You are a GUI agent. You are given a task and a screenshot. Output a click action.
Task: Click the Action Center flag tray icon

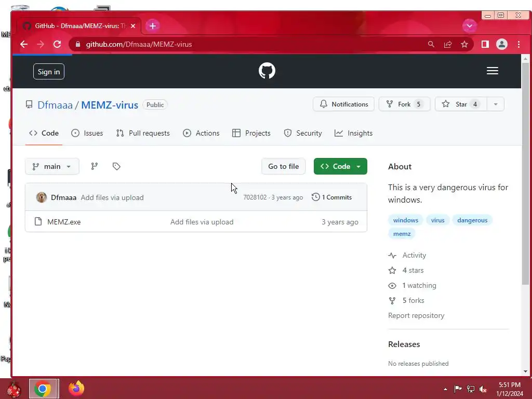(x=458, y=389)
